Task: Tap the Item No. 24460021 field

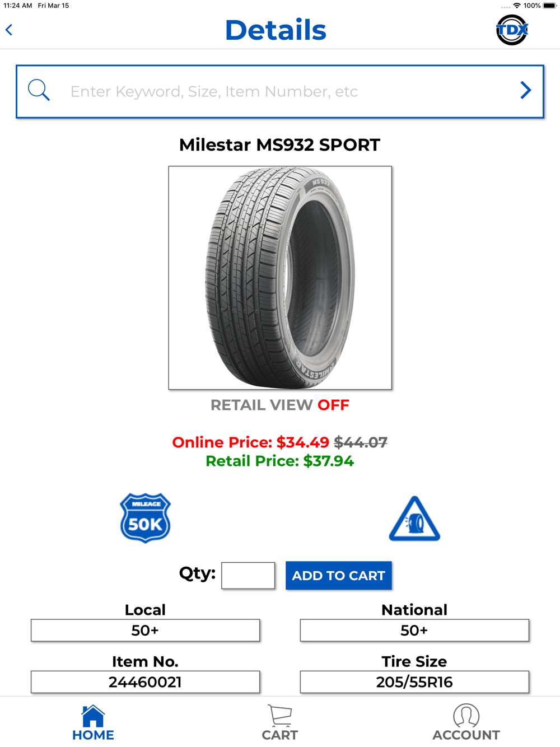Action: 145,682
